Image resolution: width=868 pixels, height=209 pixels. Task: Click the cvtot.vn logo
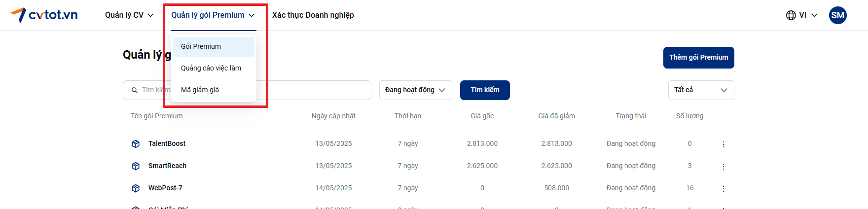(44, 15)
